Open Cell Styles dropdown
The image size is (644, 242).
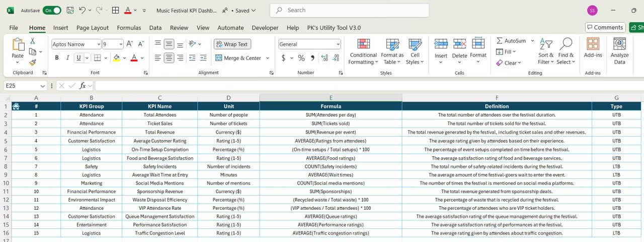coord(415,51)
